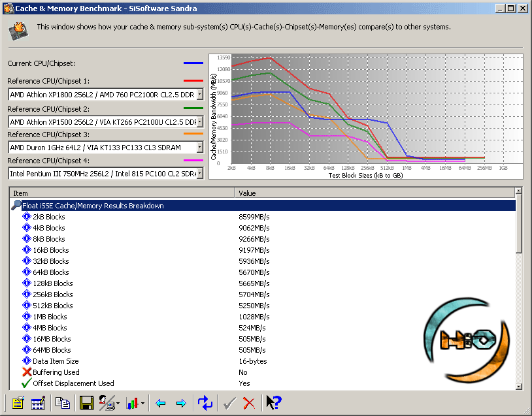Maximize the Sandra benchmark window
The height and width of the screenshot is (416, 532).
(510, 8)
